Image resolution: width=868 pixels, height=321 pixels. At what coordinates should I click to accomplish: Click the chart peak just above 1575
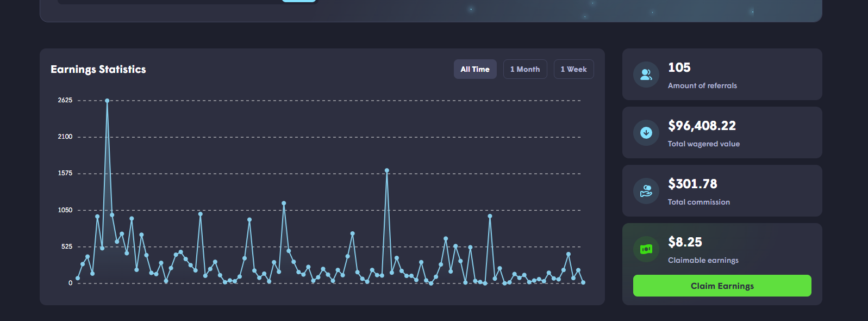tap(387, 170)
